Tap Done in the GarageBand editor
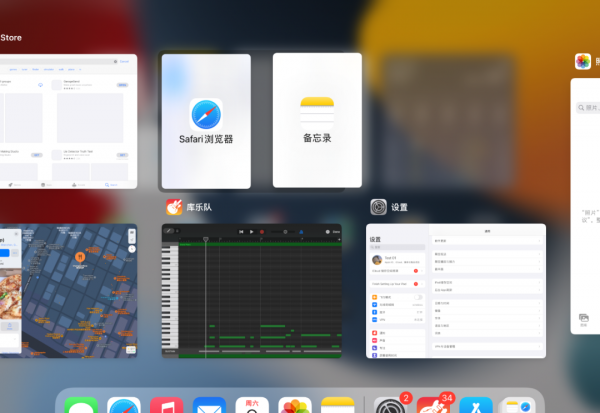600x413 pixels. tap(336, 232)
